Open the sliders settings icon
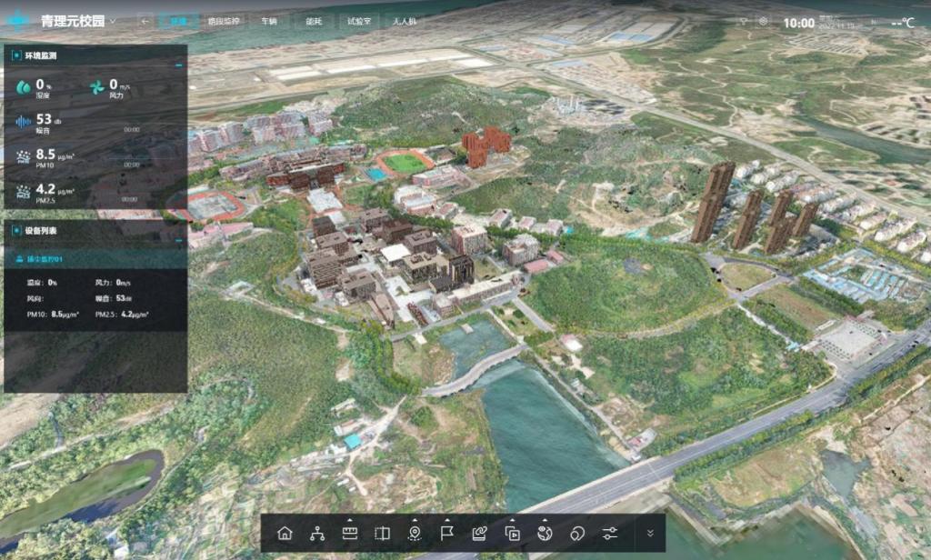Viewport: 931px width, 560px height. click(609, 534)
